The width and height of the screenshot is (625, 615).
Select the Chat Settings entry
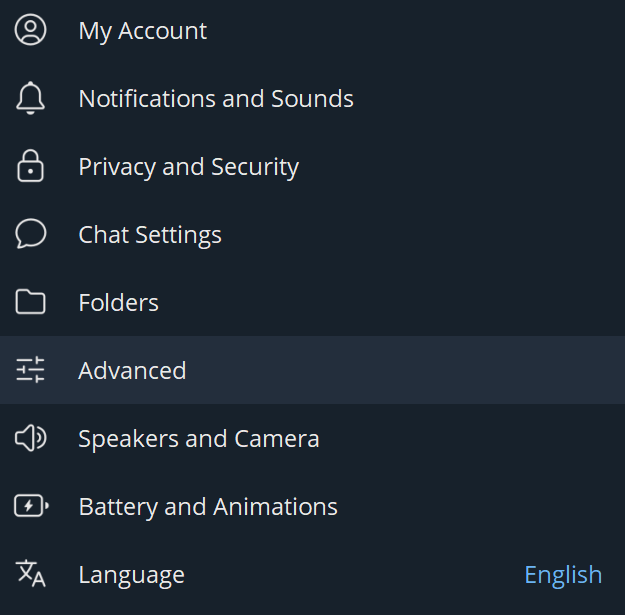[150, 235]
